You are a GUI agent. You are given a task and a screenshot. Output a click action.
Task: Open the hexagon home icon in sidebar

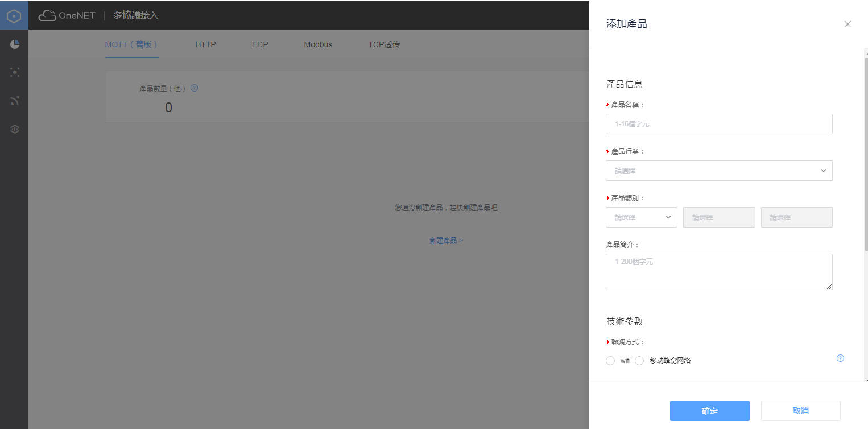14,16
